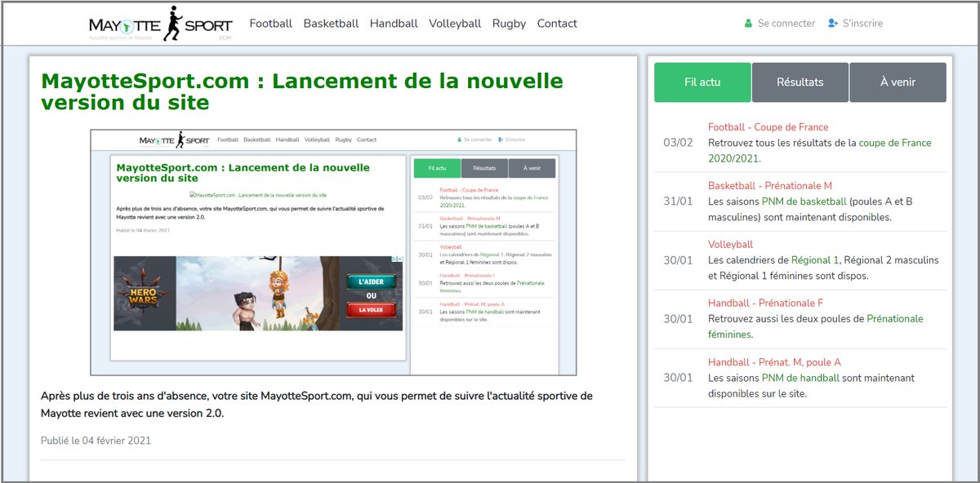
Task: Click the MayotteSport logo
Action: [160, 24]
